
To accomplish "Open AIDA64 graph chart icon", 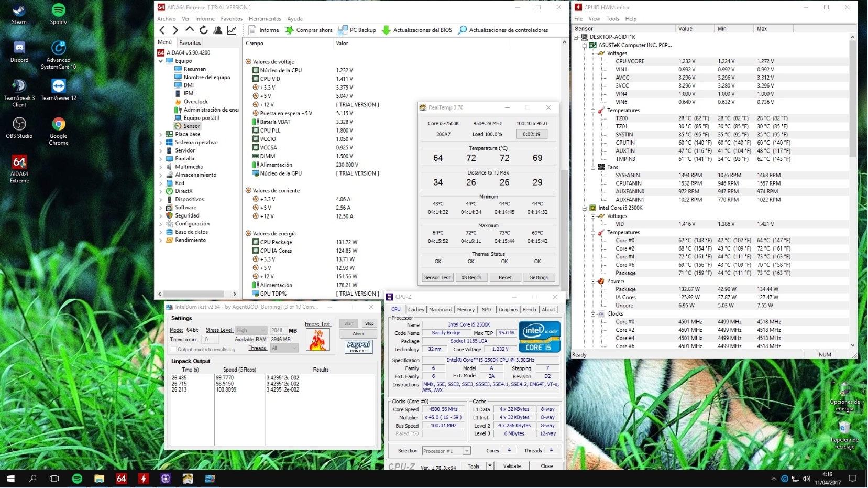I will click(x=232, y=30).
